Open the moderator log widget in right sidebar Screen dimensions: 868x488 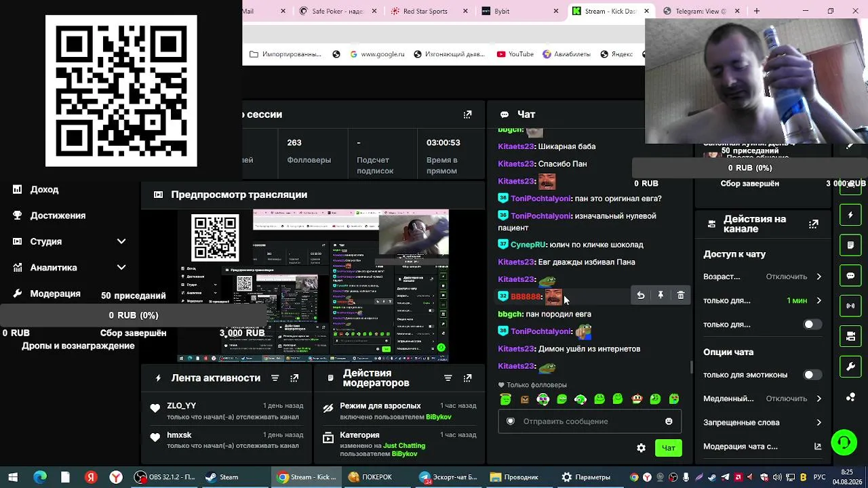(850, 245)
